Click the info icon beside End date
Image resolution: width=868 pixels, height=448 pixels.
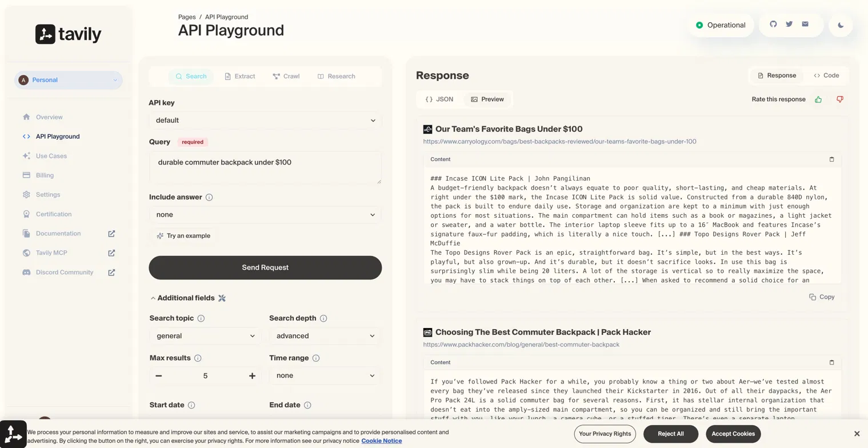[307, 405]
